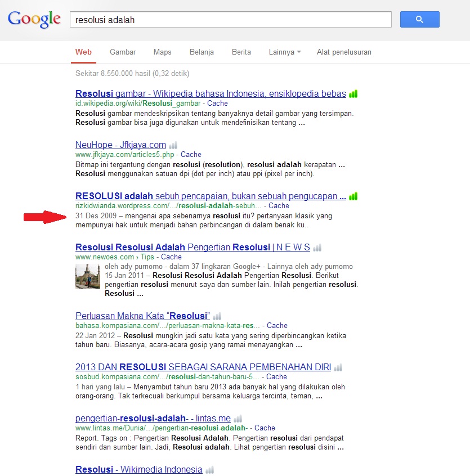This screenshot has width=470, height=476.
Task: Open Cache link for bahasa.kompasiana.com result
Action: 277,326
